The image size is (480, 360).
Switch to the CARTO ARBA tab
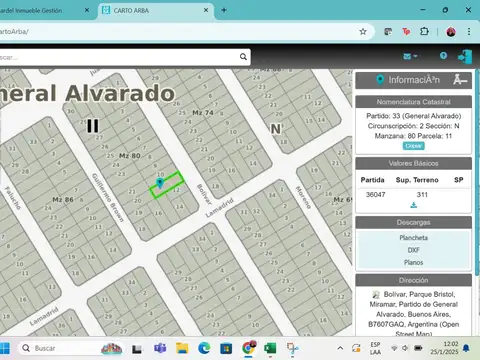point(155,10)
